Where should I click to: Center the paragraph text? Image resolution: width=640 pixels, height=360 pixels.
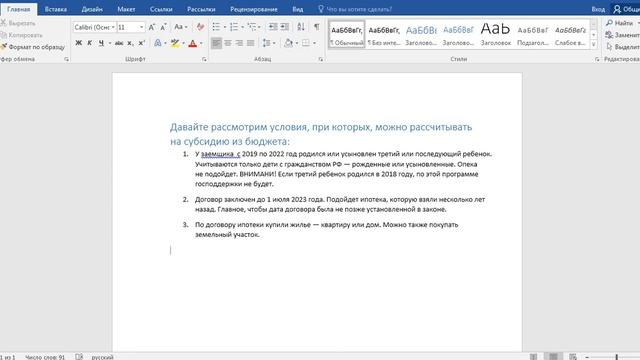tap(228, 43)
